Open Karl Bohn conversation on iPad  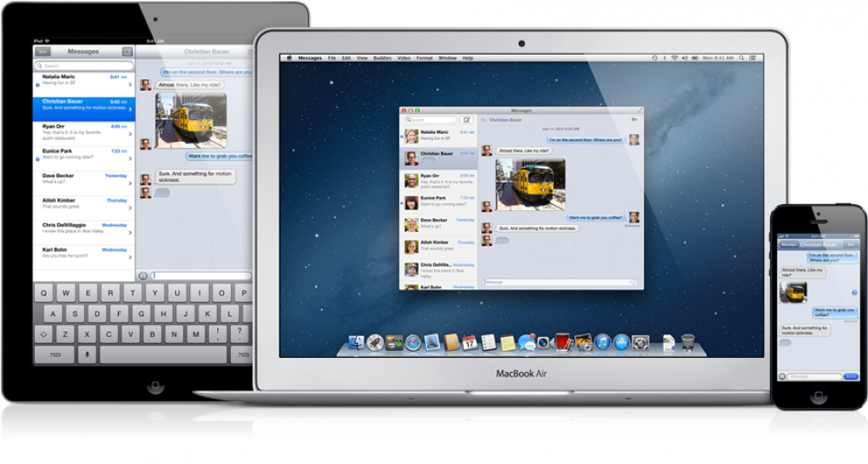pos(84,257)
